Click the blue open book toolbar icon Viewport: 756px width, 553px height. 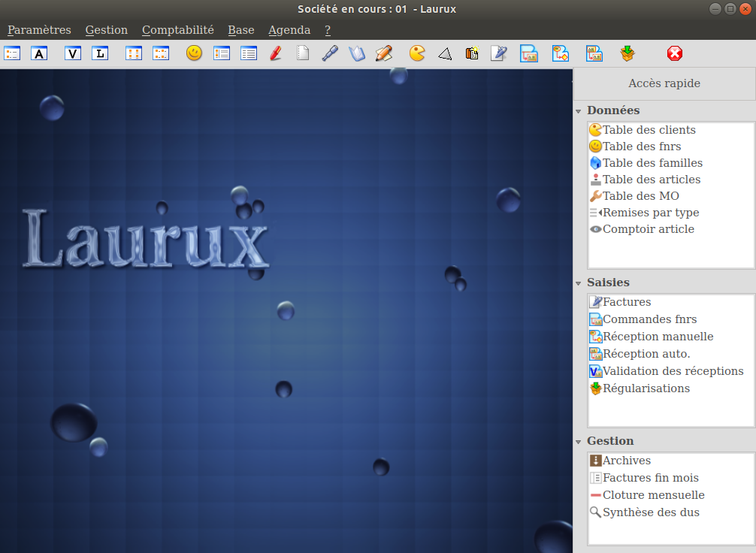(x=356, y=53)
